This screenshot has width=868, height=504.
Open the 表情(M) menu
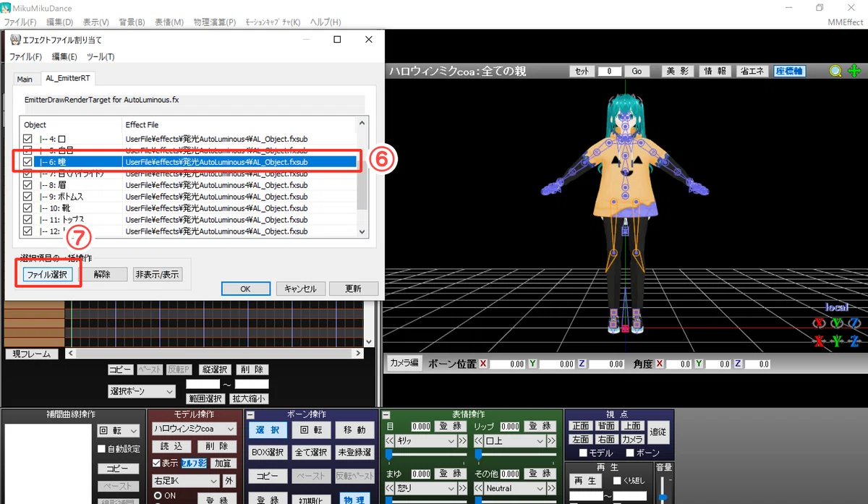(168, 22)
